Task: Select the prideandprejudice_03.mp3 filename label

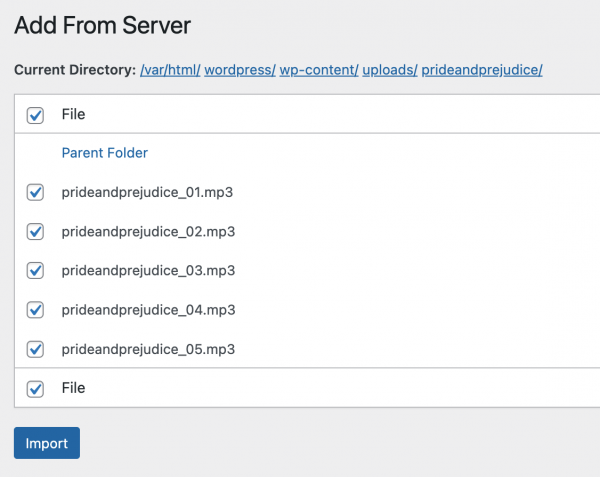Action: pos(148,271)
